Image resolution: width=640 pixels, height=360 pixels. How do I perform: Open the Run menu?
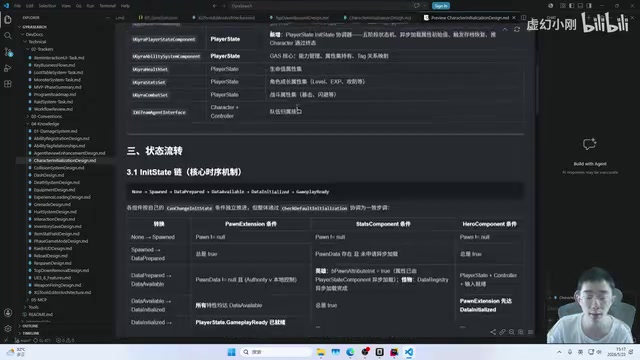click(90, 6)
